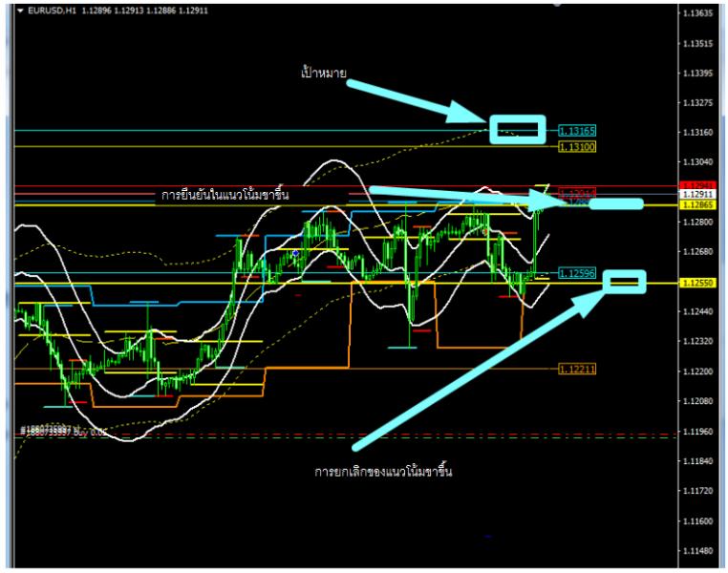Click the close price 1.12911 in chart header
The image size is (728, 573).
(193, 11)
